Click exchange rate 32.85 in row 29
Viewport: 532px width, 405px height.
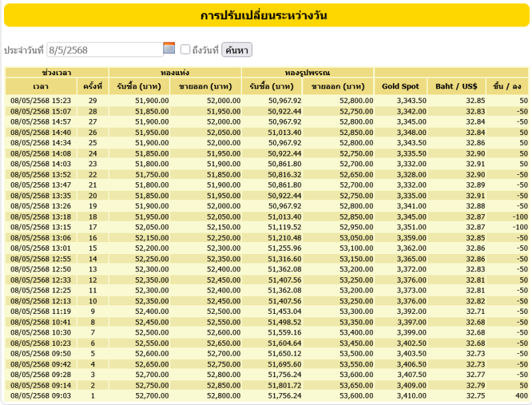tap(475, 100)
